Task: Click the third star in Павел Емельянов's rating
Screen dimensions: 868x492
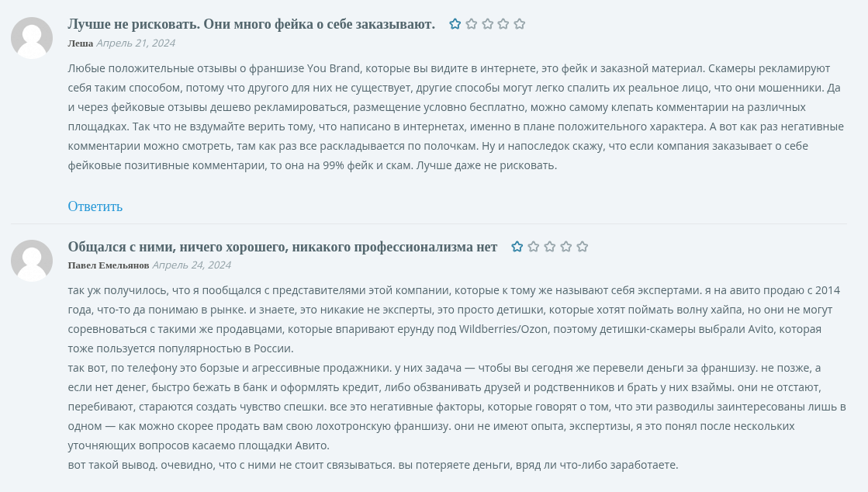Action: point(550,247)
